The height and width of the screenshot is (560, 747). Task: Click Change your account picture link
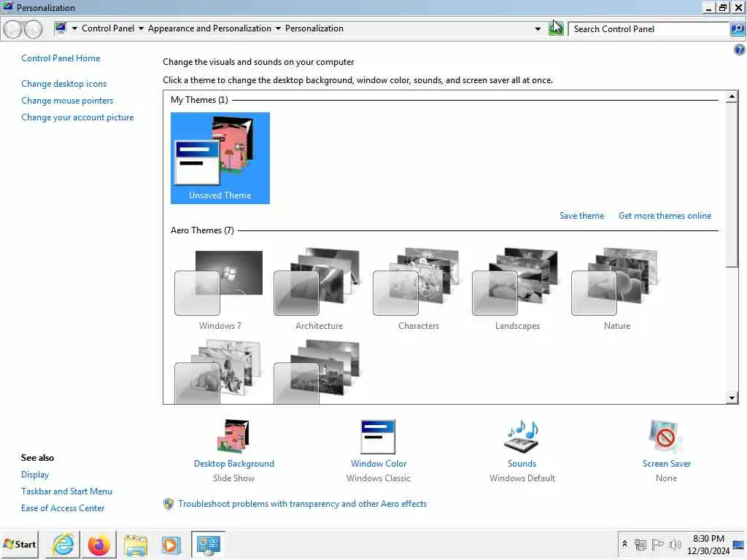coord(77,117)
